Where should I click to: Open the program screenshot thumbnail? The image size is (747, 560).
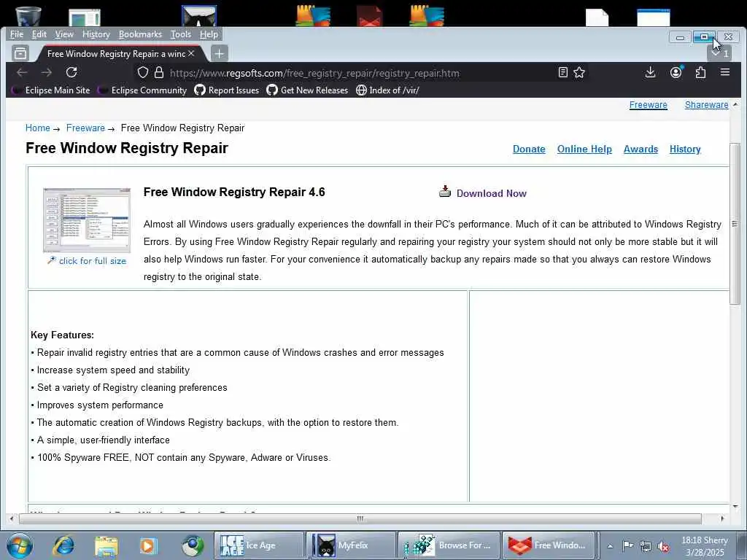[86, 220]
